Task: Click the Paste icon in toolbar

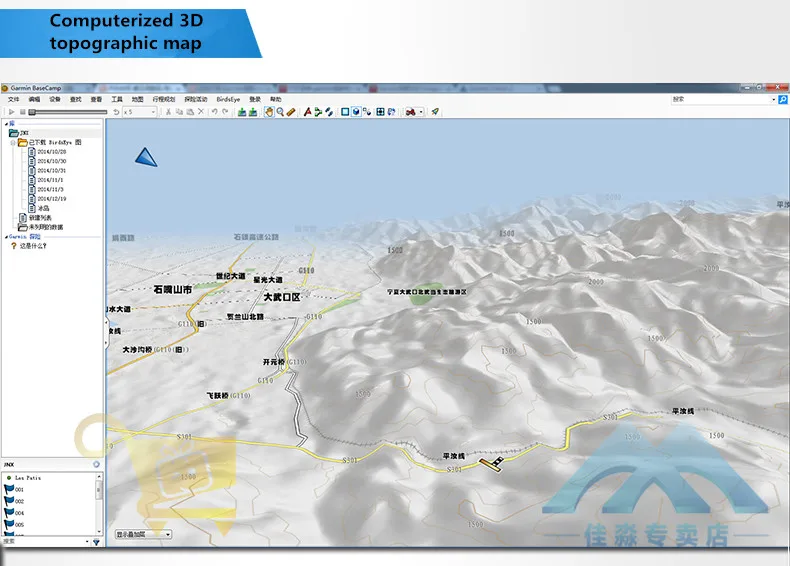Action: (190, 112)
